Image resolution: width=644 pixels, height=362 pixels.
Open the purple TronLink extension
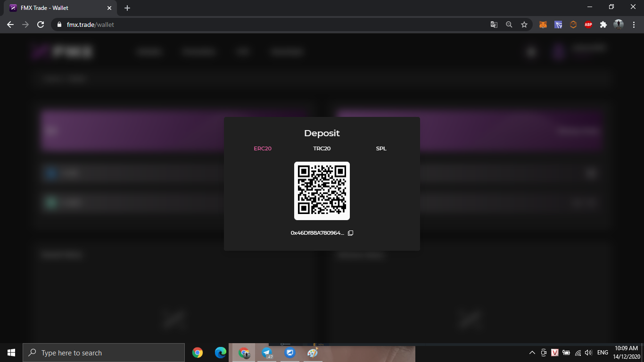pos(558,25)
